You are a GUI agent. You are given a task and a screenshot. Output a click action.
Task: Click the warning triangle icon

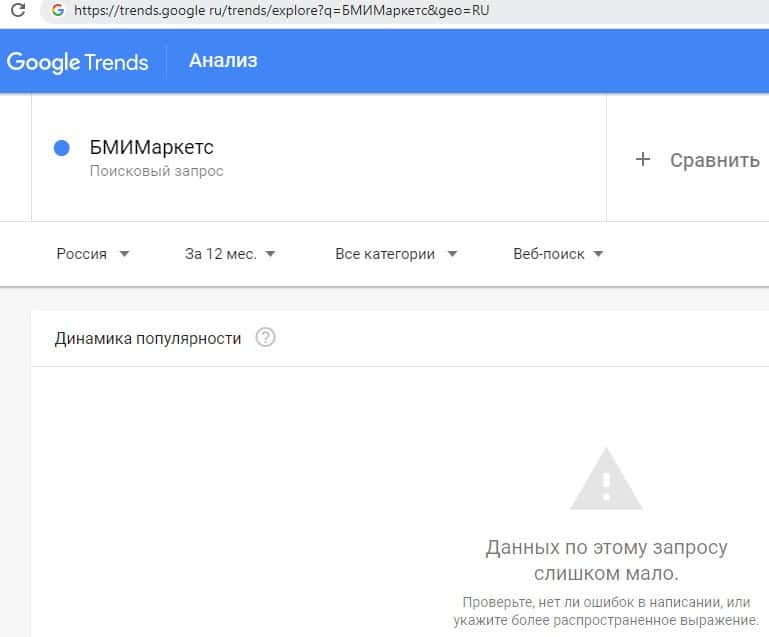tap(606, 480)
